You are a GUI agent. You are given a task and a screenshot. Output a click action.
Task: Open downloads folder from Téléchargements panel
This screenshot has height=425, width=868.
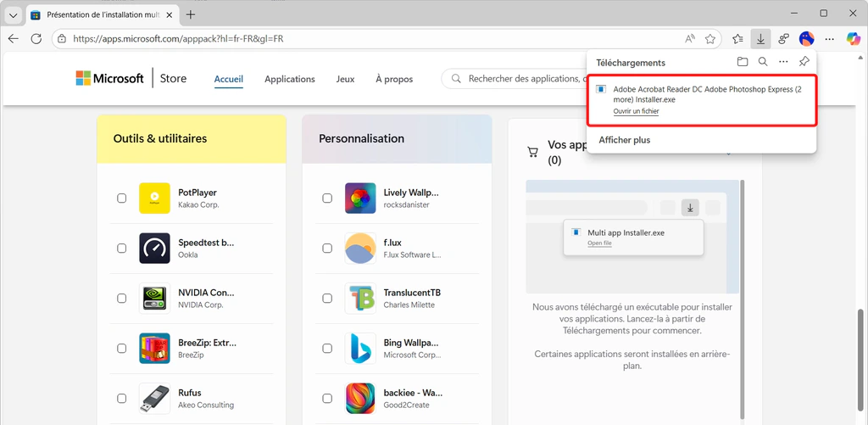click(743, 62)
